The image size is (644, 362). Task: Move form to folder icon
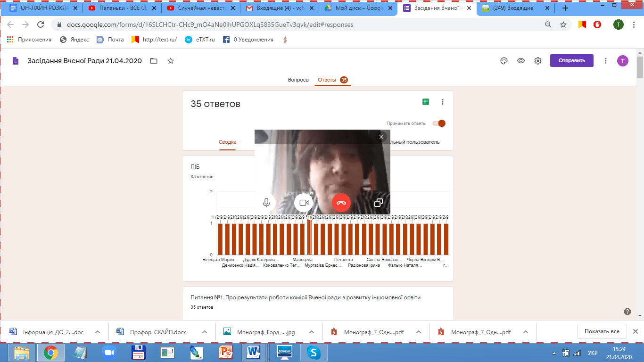154,61
